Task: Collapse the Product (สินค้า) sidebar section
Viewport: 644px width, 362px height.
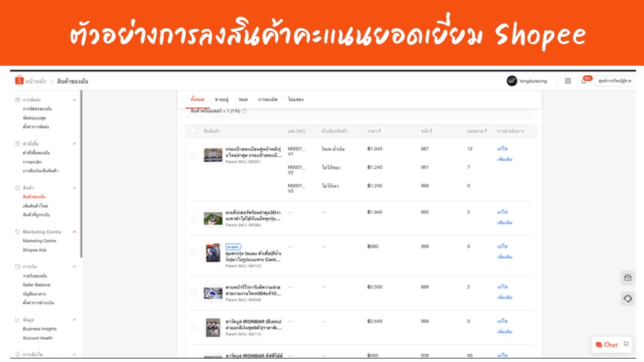Action: (74, 188)
